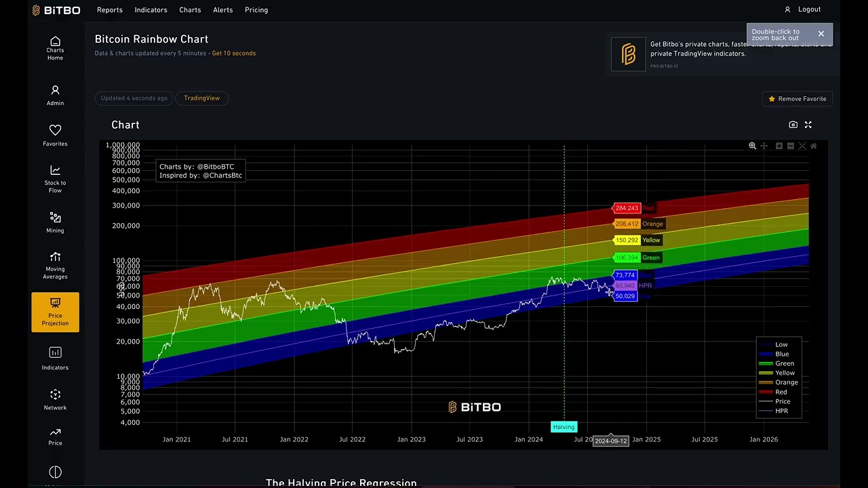
Task: Open Admin section in sidebar
Action: click(x=55, y=96)
